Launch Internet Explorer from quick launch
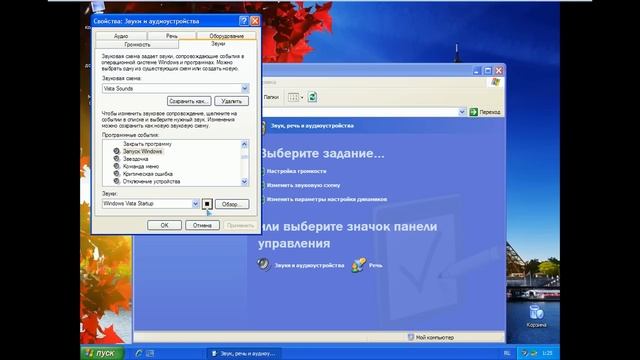Viewport: 640px width, 360px height. (x=138, y=353)
